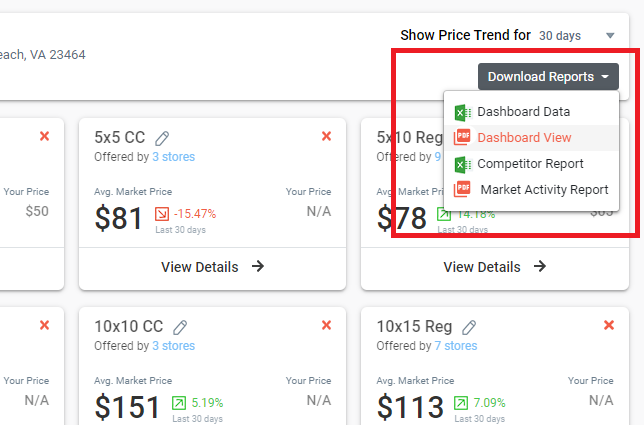644x426 pixels.
Task: Click the PDF icon beside Dashboard View
Action: (x=462, y=137)
